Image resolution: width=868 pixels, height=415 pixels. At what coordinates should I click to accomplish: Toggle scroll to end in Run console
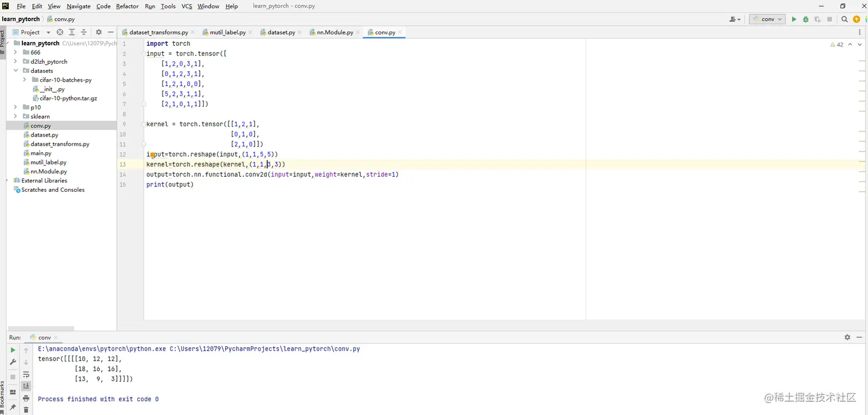pos(26,386)
